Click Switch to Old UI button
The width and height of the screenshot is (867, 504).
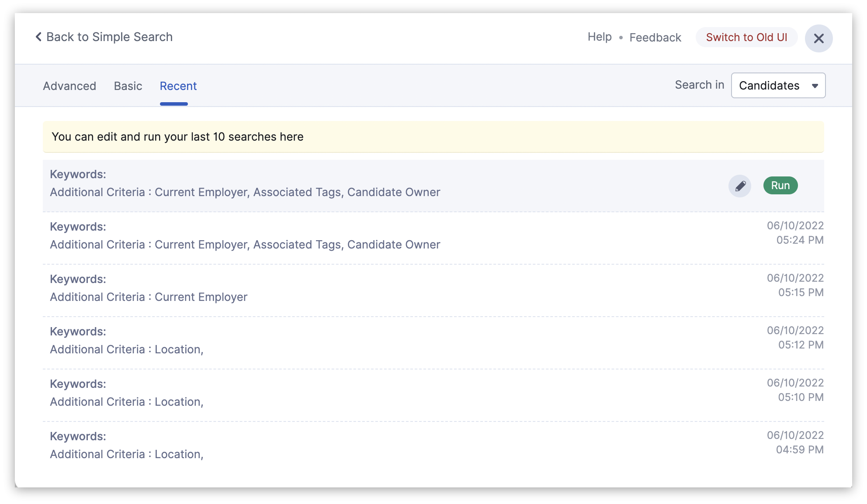pos(746,38)
